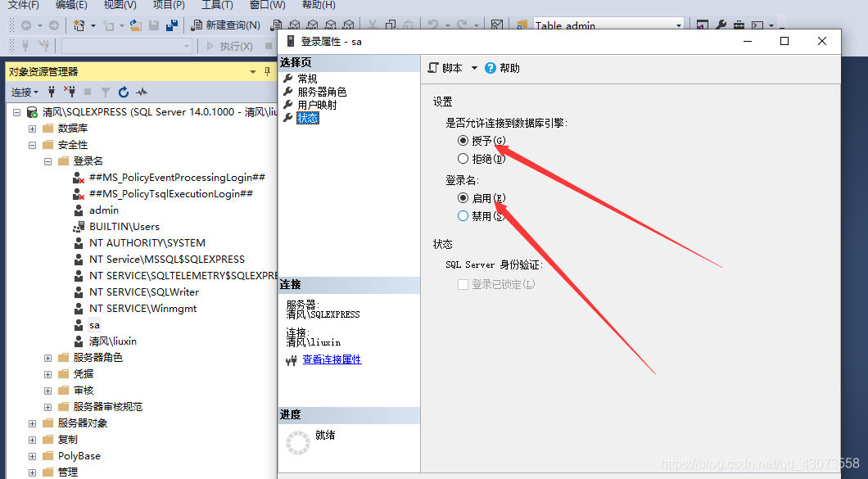Expand the 服务器对象 folder
Viewport: 868px width, 479px height.
click(32, 423)
